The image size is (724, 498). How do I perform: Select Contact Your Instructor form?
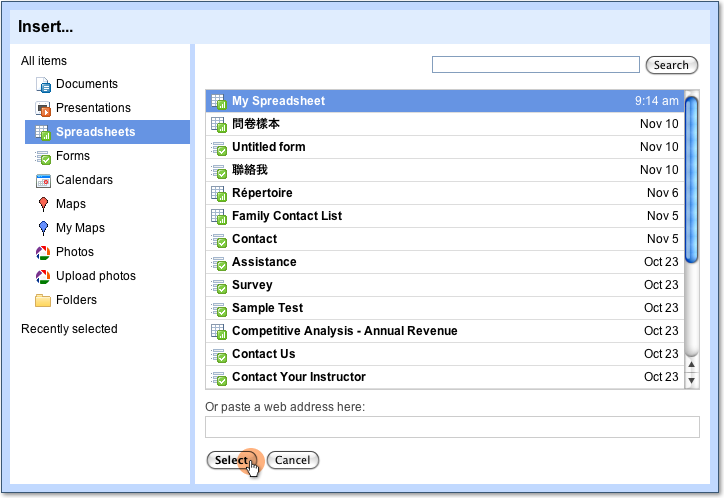coord(445,377)
